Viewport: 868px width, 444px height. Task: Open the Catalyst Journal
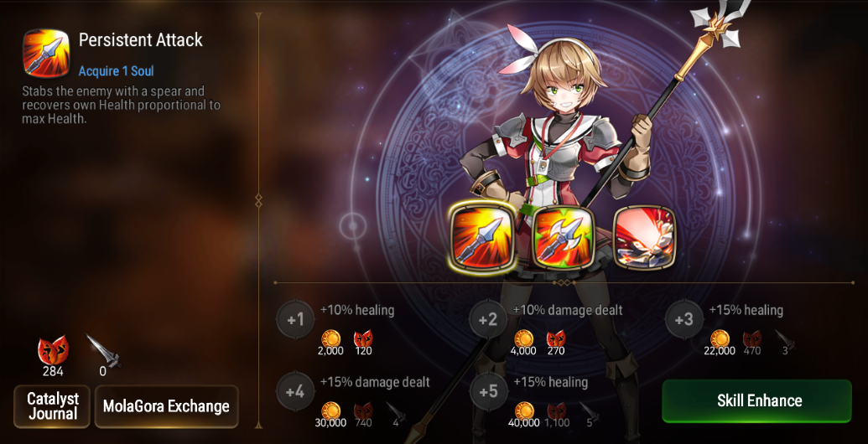click(x=52, y=406)
